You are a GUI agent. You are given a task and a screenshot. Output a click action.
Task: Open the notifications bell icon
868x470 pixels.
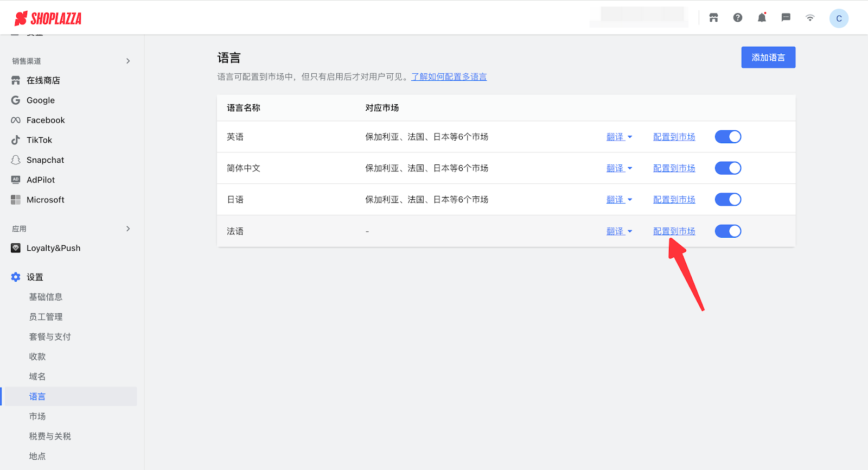tap(762, 18)
